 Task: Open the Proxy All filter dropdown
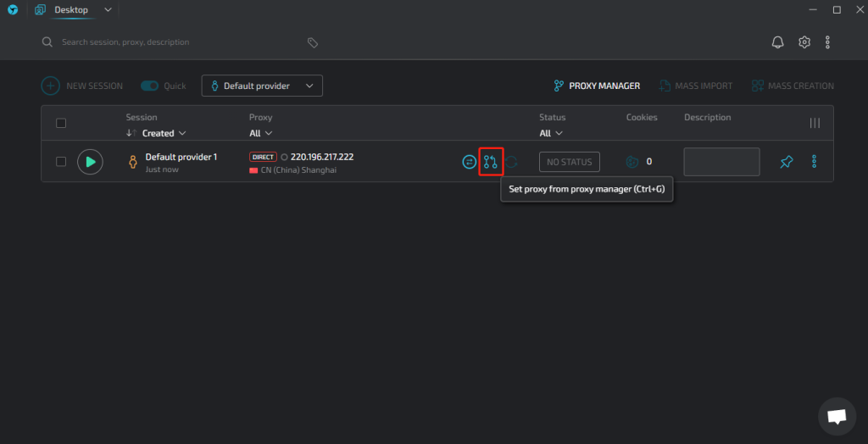pyautogui.click(x=260, y=133)
